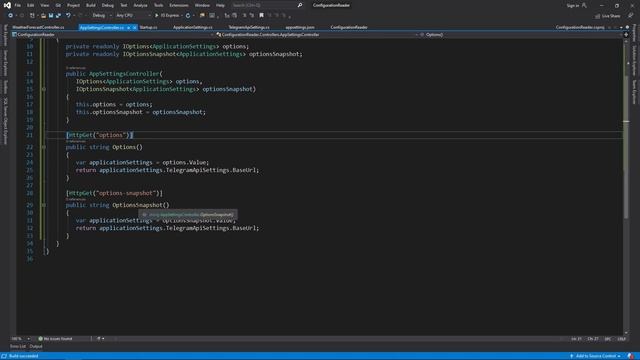
Task: Collapse the OptionsSnapshot() method outlining on line 29
Action: coord(44,205)
